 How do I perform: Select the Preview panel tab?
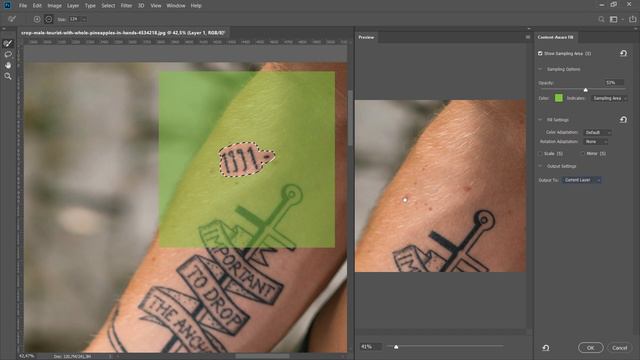pos(366,37)
